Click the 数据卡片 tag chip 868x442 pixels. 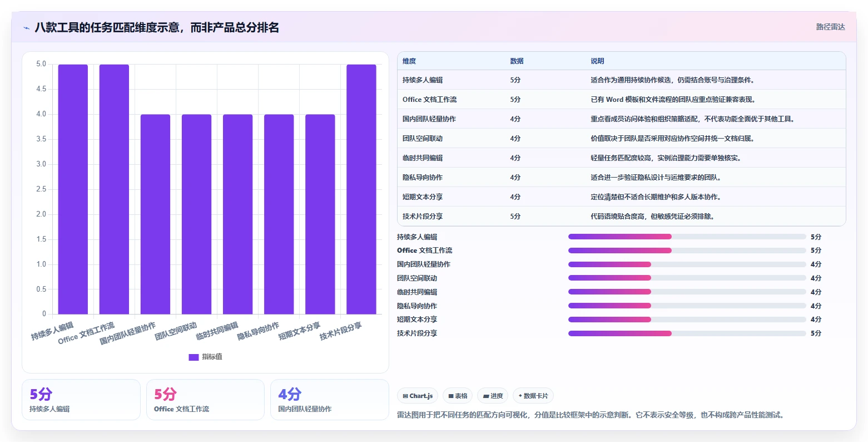point(533,396)
